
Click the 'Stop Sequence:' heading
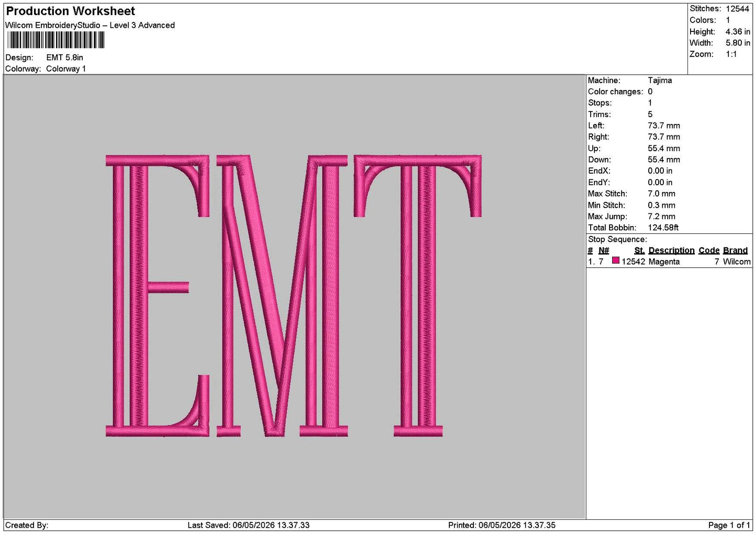(617, 240)
